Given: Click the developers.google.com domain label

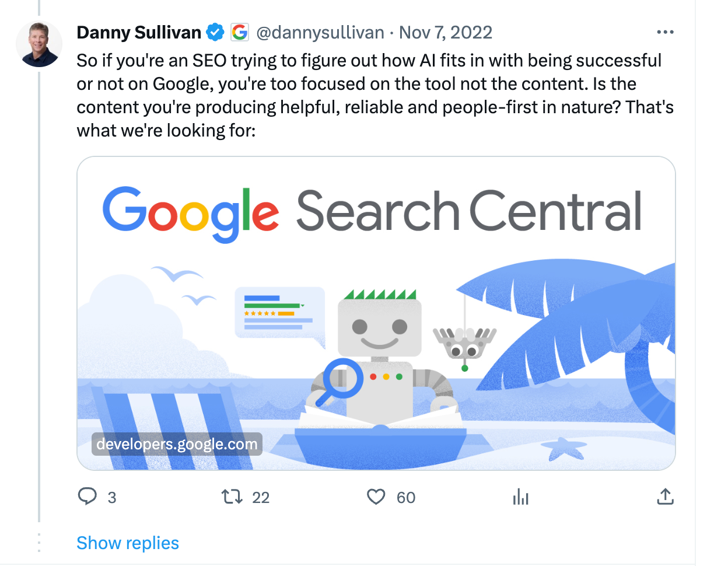Looking at the screenshot, I should (x=177, y=444).
